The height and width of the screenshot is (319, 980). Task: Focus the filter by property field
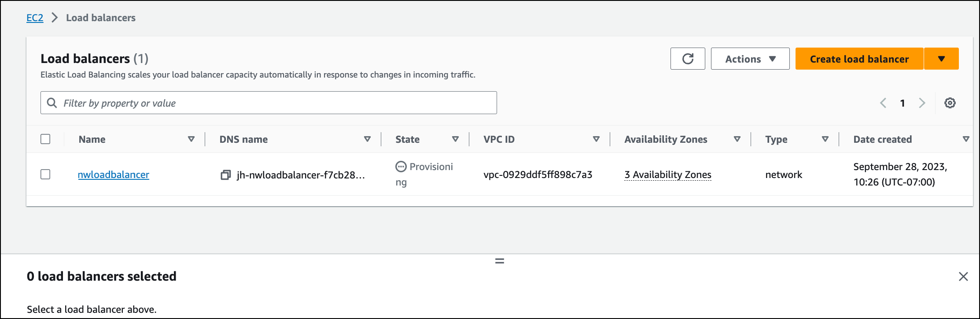point(277,103)
